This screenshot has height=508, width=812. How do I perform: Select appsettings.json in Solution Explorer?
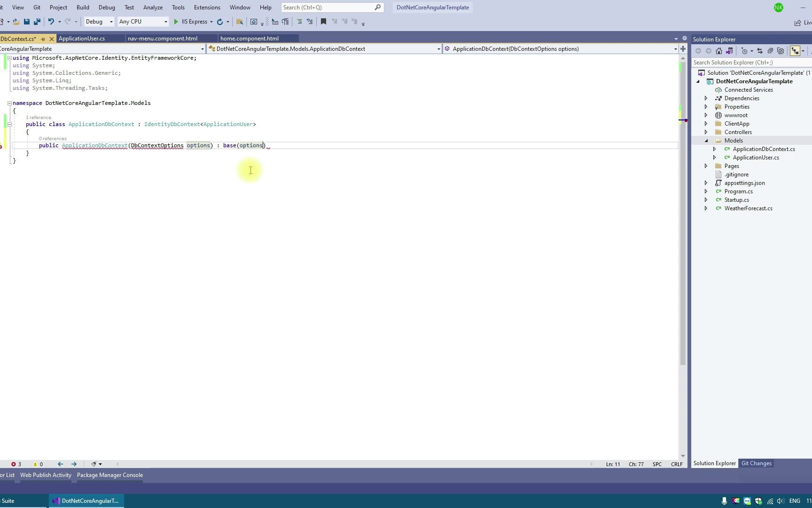[x=744, y=183]
